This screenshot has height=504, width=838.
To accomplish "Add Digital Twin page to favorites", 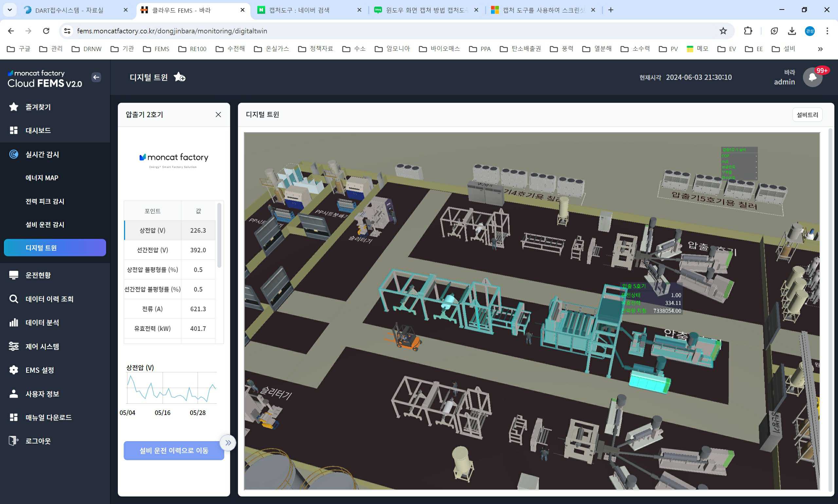I will (x=179, y=77).
